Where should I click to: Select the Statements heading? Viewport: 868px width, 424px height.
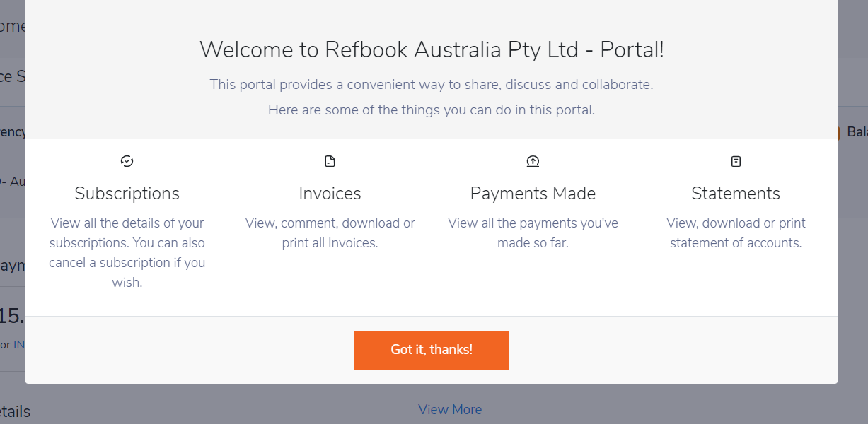point(736,193)
